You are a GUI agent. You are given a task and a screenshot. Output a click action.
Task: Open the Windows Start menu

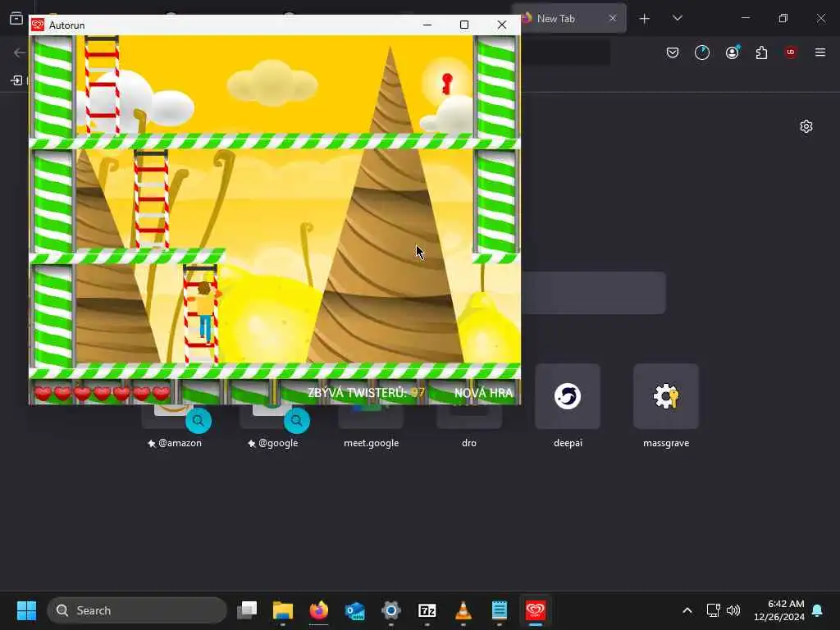[26, 610]
